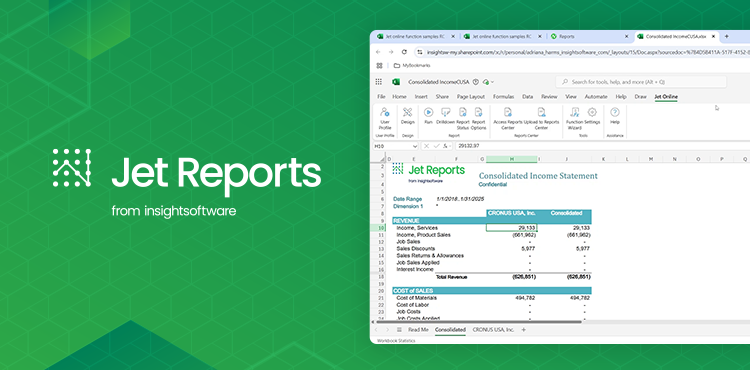The height and width of the screenshot is (370, 750).
Task: Select Cost of Materials row label
Action: point(417,298)
